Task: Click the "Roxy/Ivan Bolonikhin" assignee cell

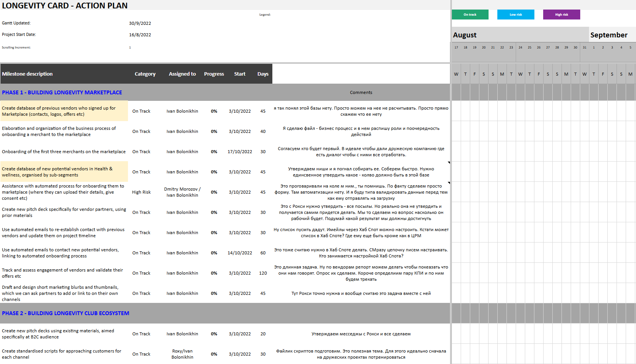Action: [x=182, y=354]
